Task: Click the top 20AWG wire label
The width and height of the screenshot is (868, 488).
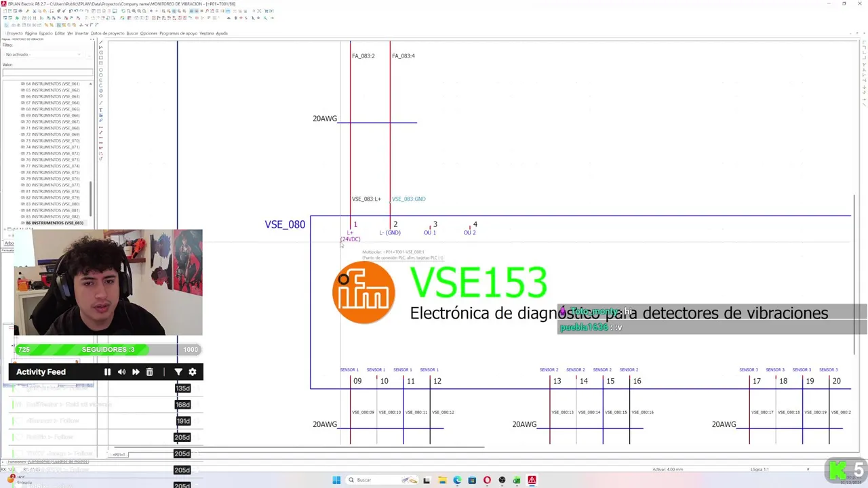Action: [x=325, y=119]
